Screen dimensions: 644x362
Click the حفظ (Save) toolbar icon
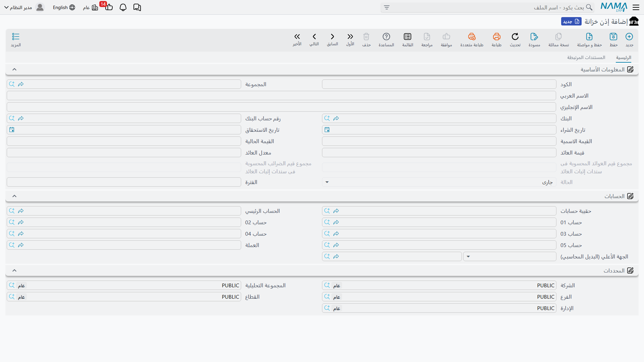point(613,37)
